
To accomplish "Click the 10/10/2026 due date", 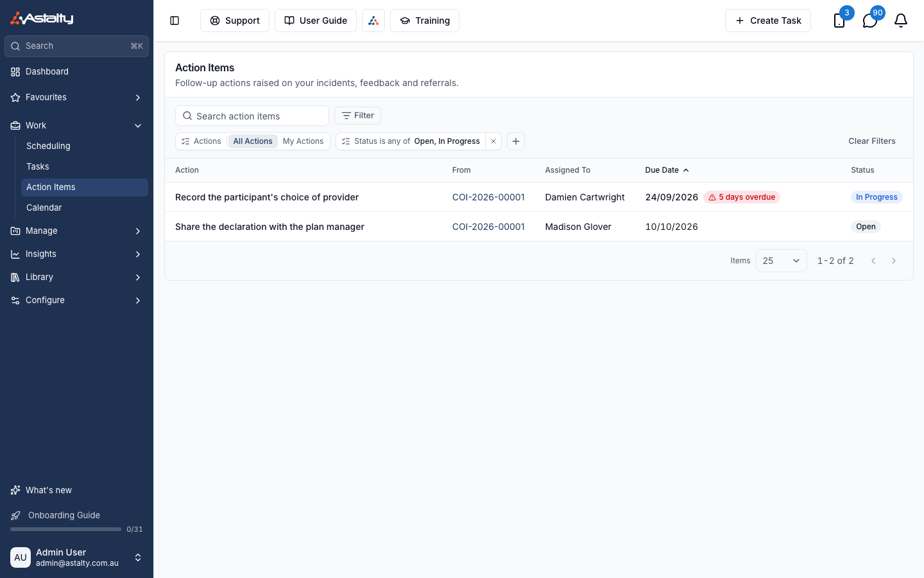I will [x=671, y=227].
